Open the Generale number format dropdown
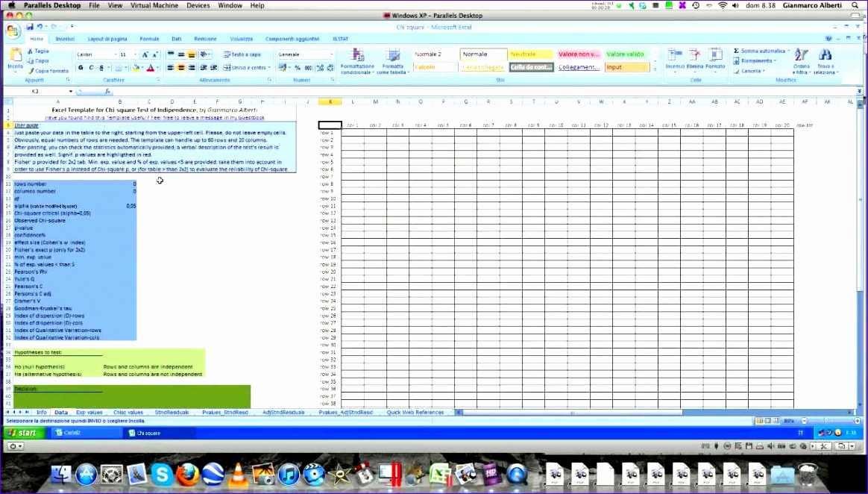 pyautogui.click(x=332, y=54)
